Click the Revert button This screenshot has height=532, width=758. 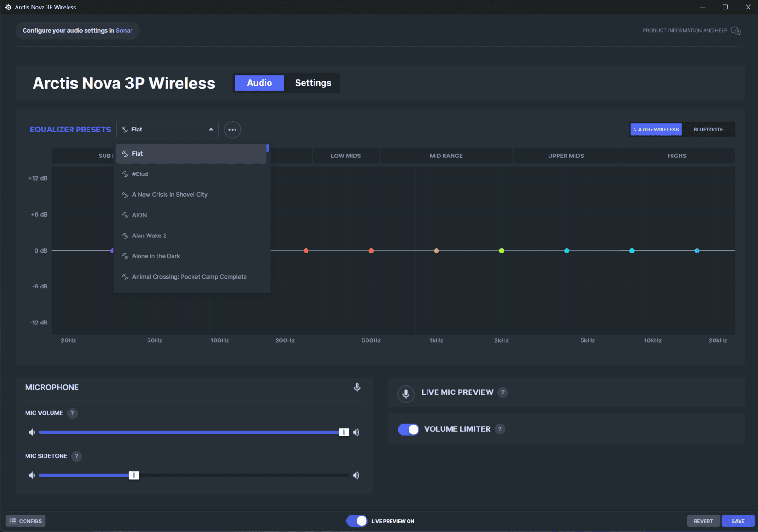[703, 521]
